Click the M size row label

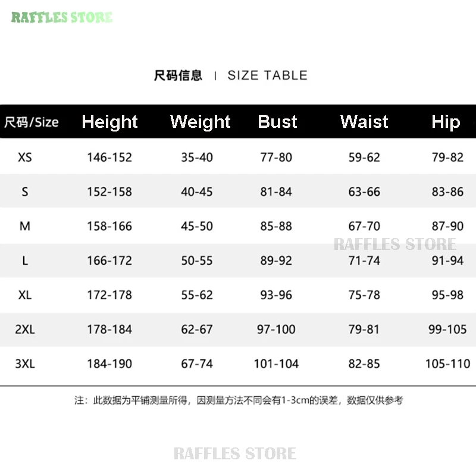[x=25, y=226]
